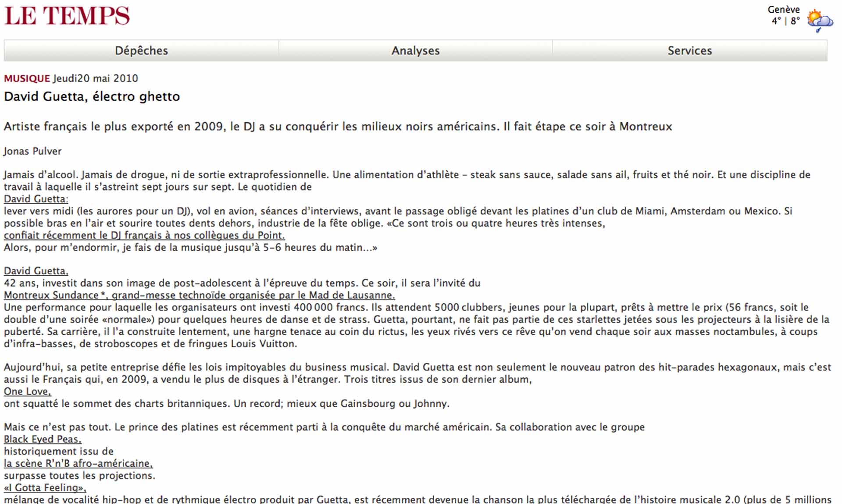Click line 'Alors, pour m'endormir, je fais'
The height and width of the screenshot is (504, 842).
pos(191,248)
